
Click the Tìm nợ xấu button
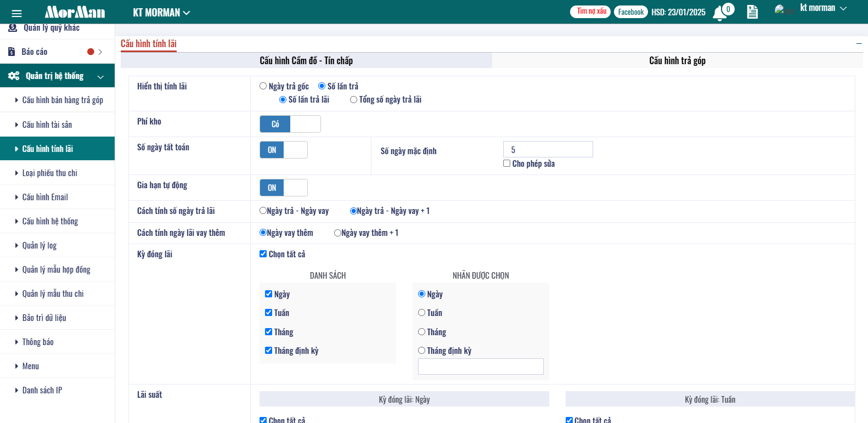click(x=591, y=12)
